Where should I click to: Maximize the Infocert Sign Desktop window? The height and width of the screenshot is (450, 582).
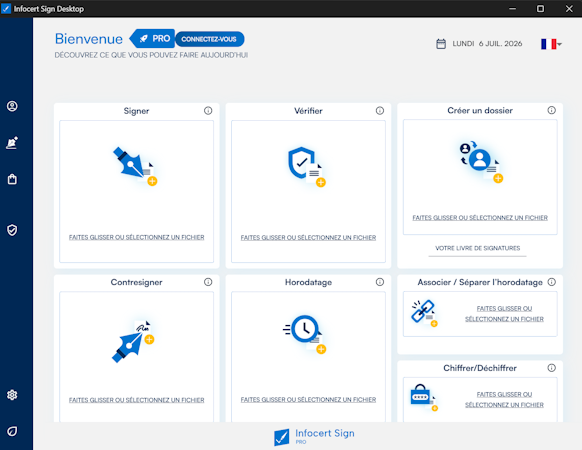coord(540,9)
